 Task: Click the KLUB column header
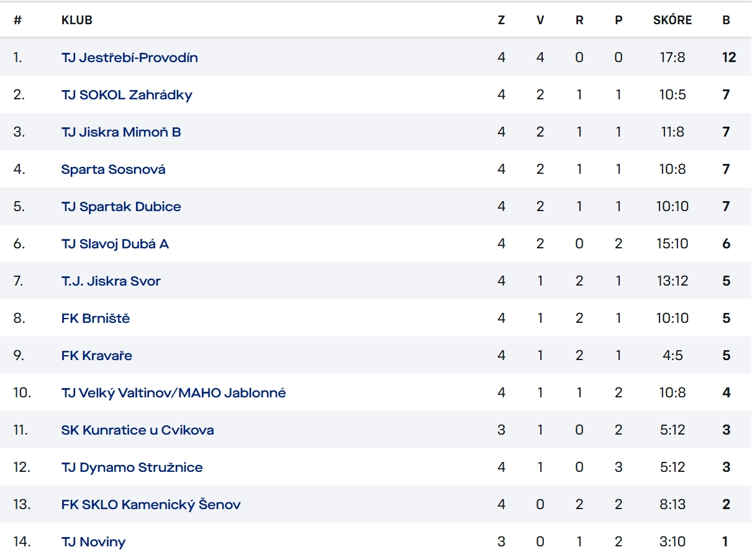pos(77,20)
